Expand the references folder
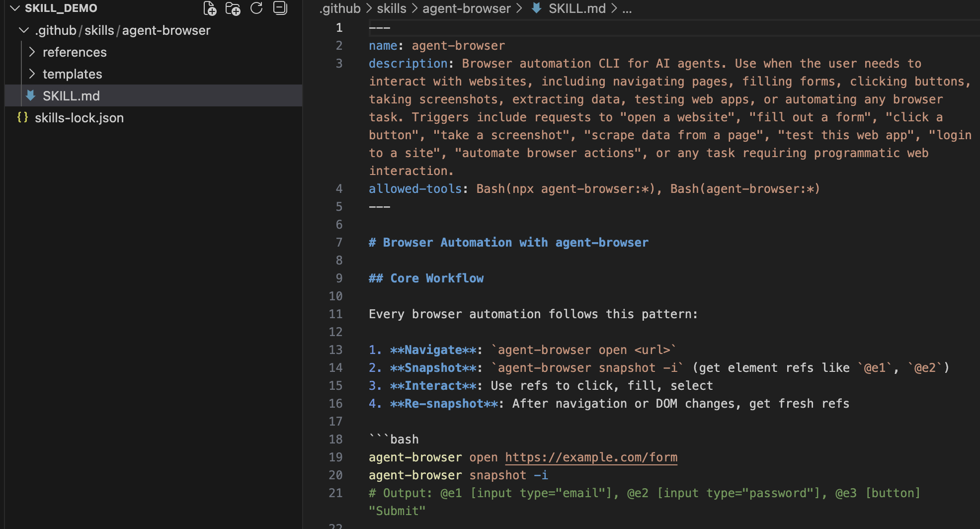The image size is (980, 529). coord(32,52)
